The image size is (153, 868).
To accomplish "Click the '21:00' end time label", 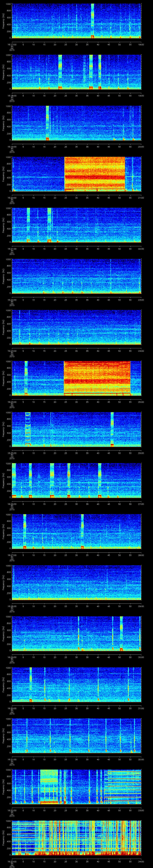I will pos(141,197).
